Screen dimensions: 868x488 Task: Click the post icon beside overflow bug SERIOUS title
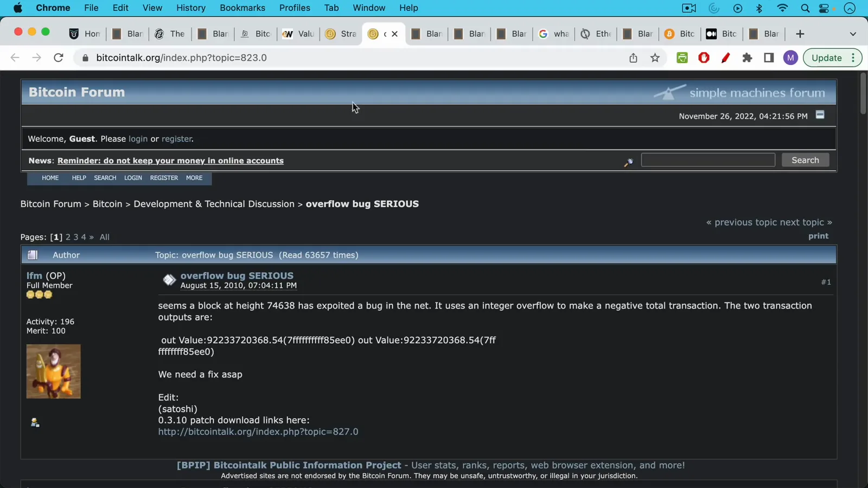pyautogui.click(x=169, y=280)
